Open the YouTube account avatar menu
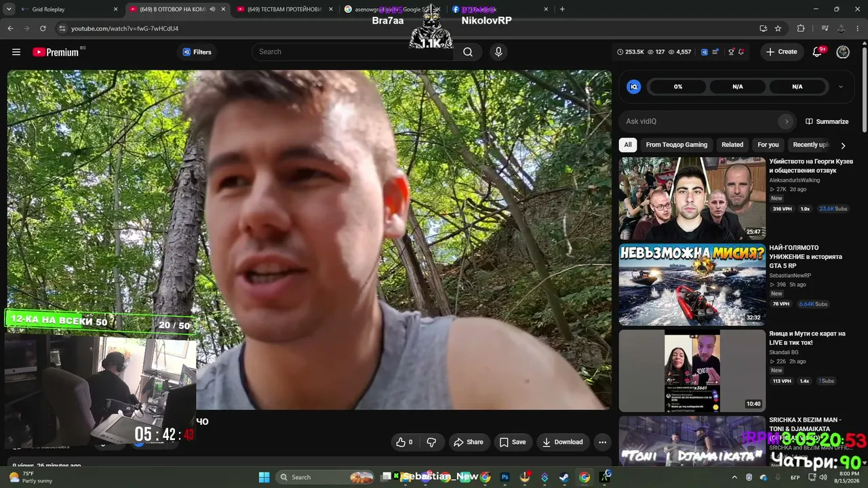Viewport: 868px width, 488px height. pyautogui.click(x=843, y=52)
